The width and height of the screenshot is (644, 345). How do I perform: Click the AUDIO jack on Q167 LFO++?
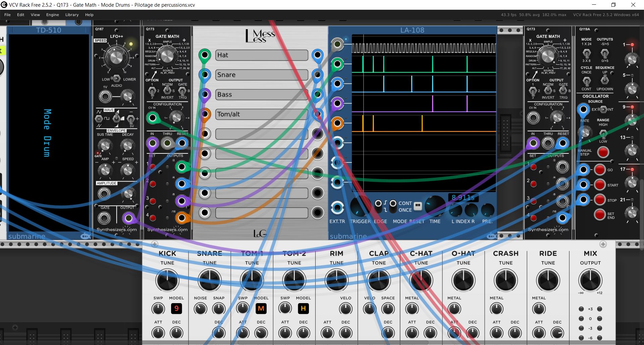click(105, 97)
